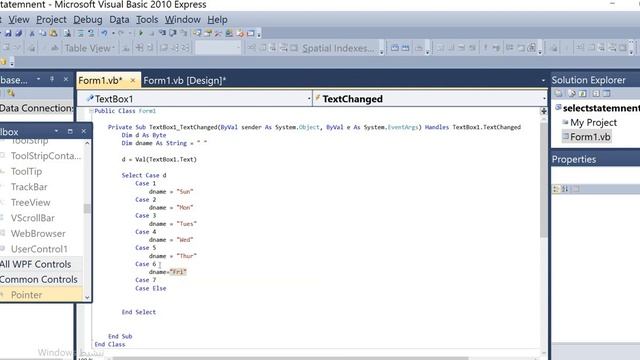Click Show All Files in Solution Explorer

coord(571,93)
